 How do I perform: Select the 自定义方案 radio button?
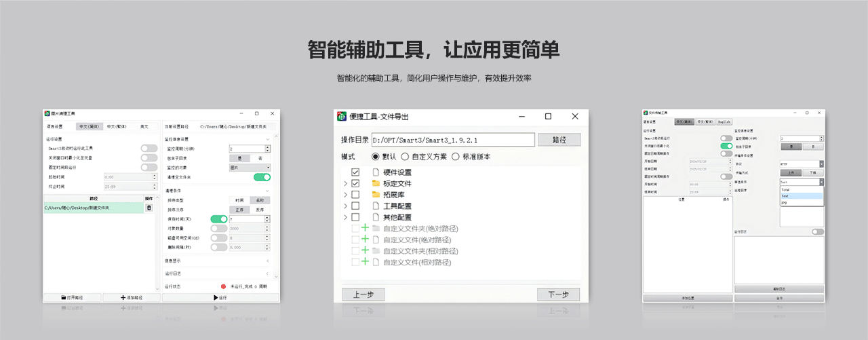pos(406,157)
